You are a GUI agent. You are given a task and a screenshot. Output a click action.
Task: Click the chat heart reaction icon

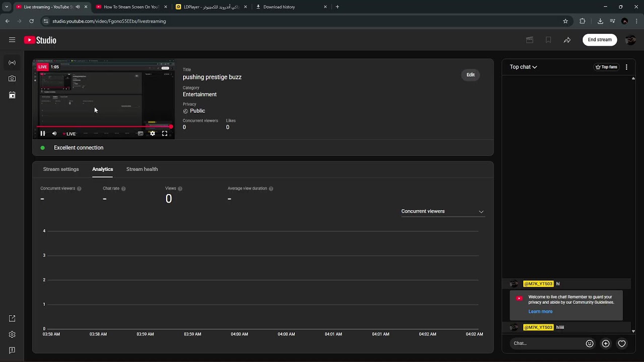point(622,344)
